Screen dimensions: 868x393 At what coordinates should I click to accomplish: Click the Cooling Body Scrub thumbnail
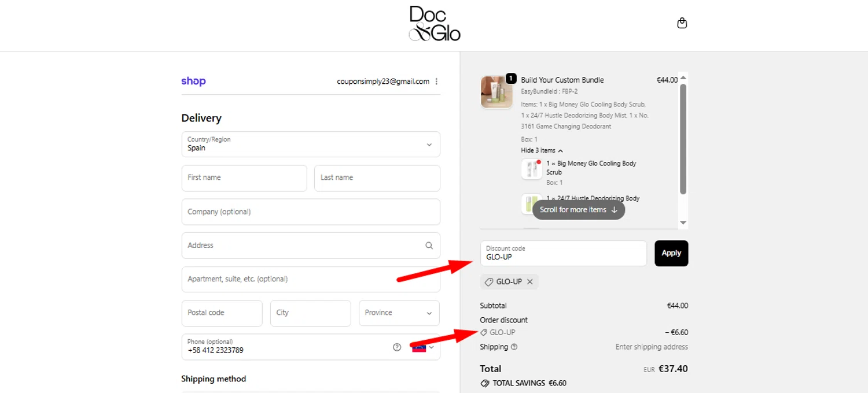click(x=532, y=169)
